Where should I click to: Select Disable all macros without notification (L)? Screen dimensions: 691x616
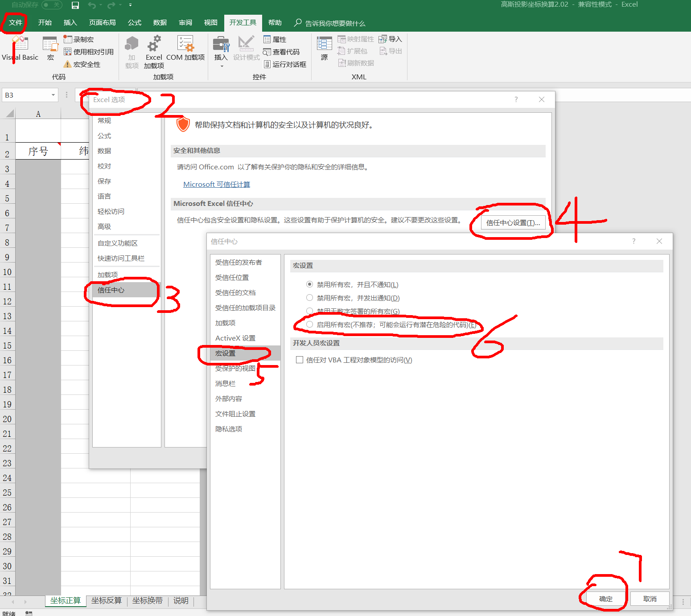pos(309,284)
